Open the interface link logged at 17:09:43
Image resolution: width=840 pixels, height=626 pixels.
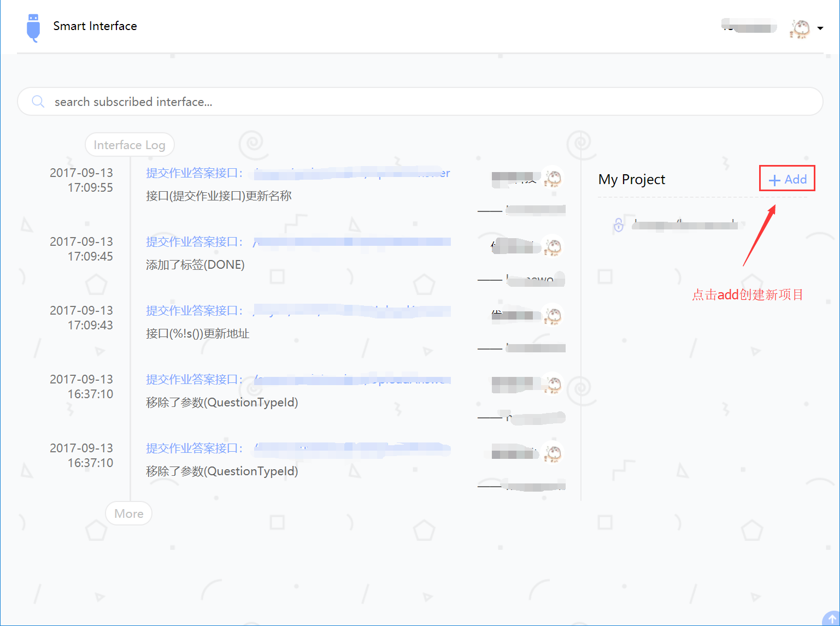point(298,311)
